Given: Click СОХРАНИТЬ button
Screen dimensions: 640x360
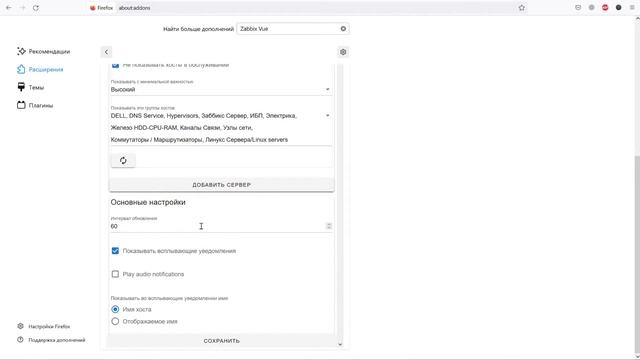Looking at the screenshot, I should [222, 341].
